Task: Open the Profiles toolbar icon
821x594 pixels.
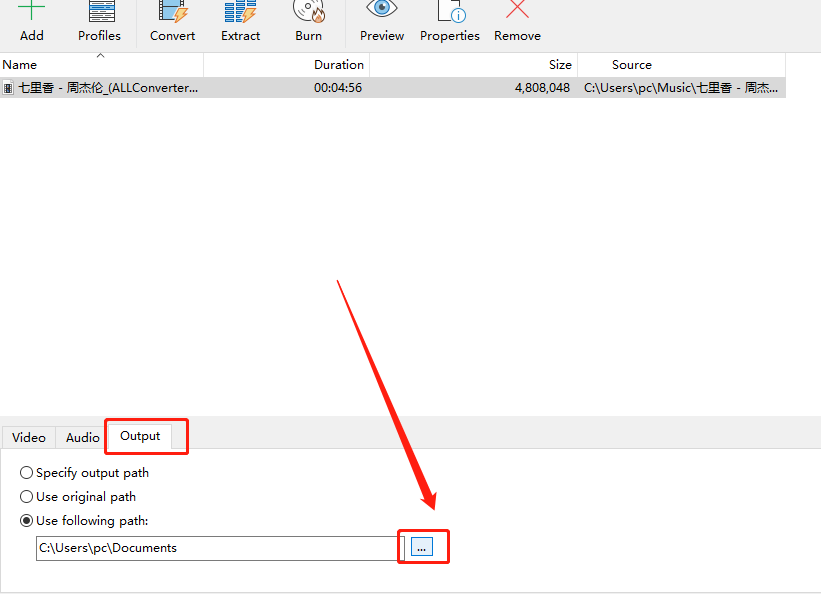Action: [101, 12]
